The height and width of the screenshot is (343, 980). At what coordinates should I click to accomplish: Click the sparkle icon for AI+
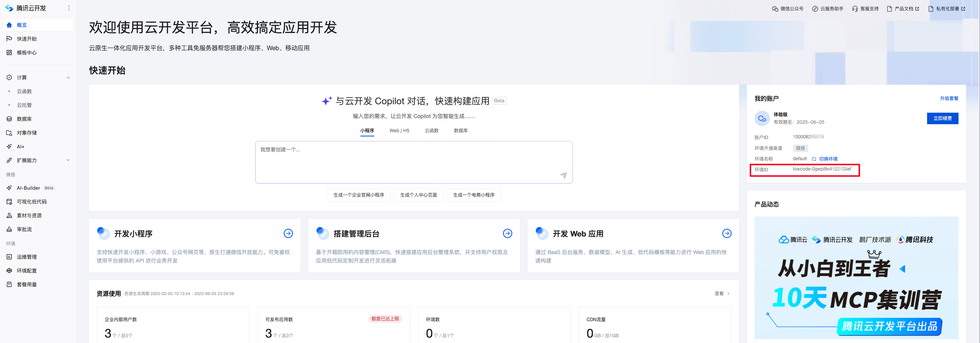9,146
